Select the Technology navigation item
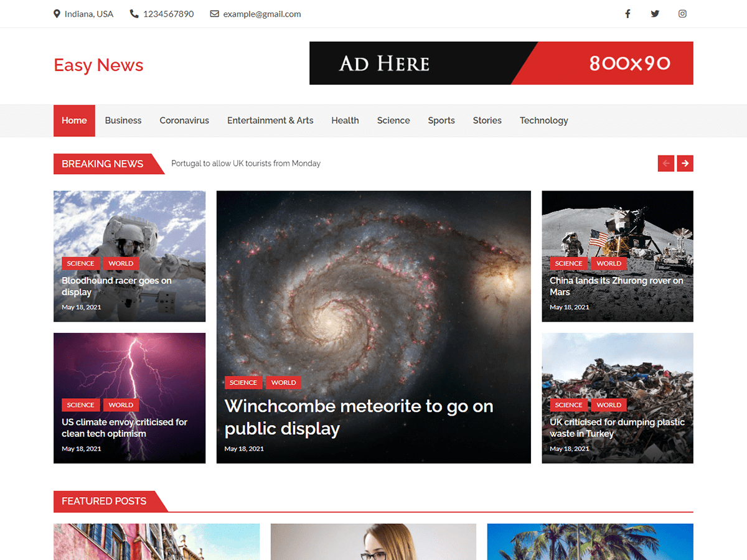This screenshot has height=560, width=747. coord(543,120)
